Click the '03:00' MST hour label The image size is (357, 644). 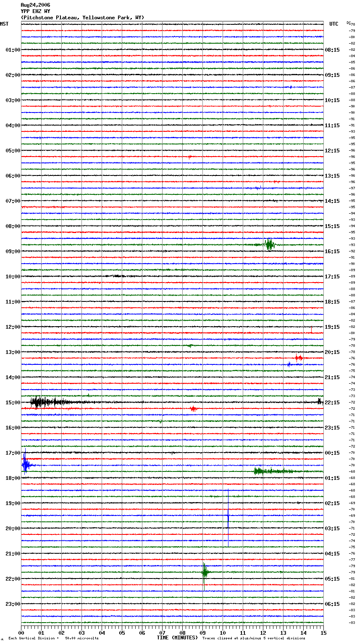point(13,100)
